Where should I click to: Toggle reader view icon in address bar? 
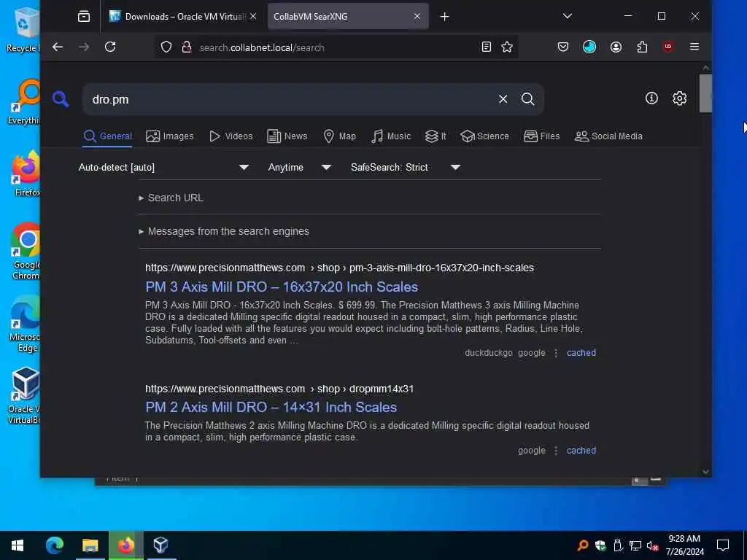[487, 47]
